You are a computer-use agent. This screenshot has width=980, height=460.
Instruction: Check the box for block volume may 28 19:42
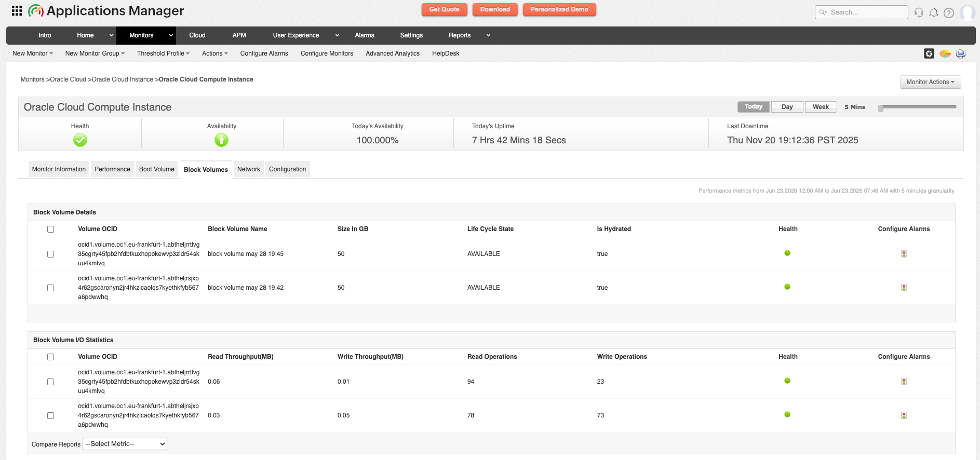pyautogui.click(x=50, y=288)
